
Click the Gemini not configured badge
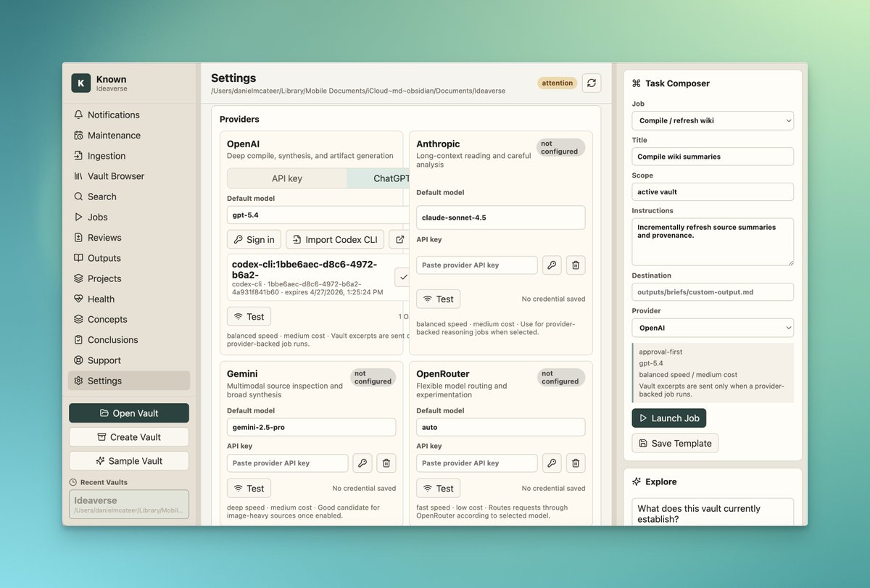(x=373, y=377)
